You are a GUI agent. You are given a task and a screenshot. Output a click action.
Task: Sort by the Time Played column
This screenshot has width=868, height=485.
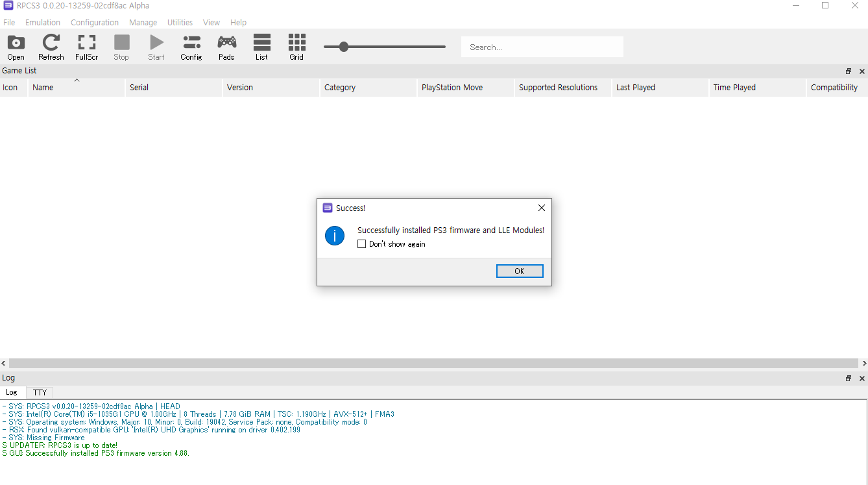(758, 87)
